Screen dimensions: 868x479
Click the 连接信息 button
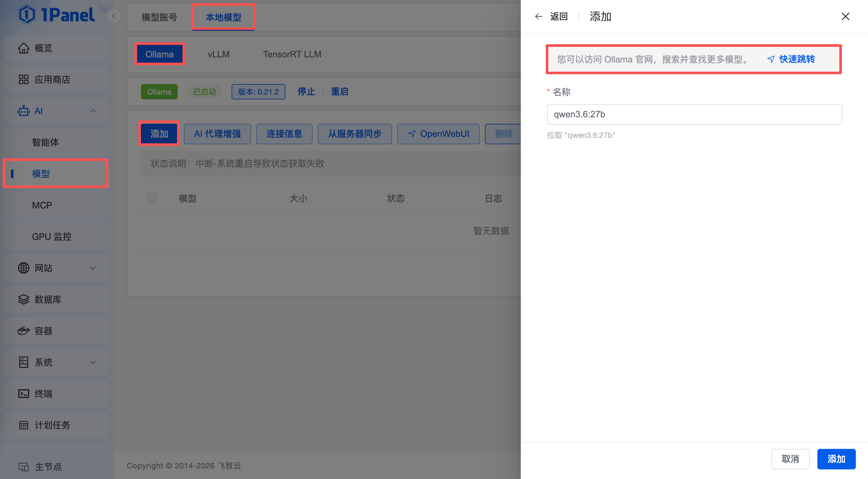pyautogui.click(x=284, y=134)
